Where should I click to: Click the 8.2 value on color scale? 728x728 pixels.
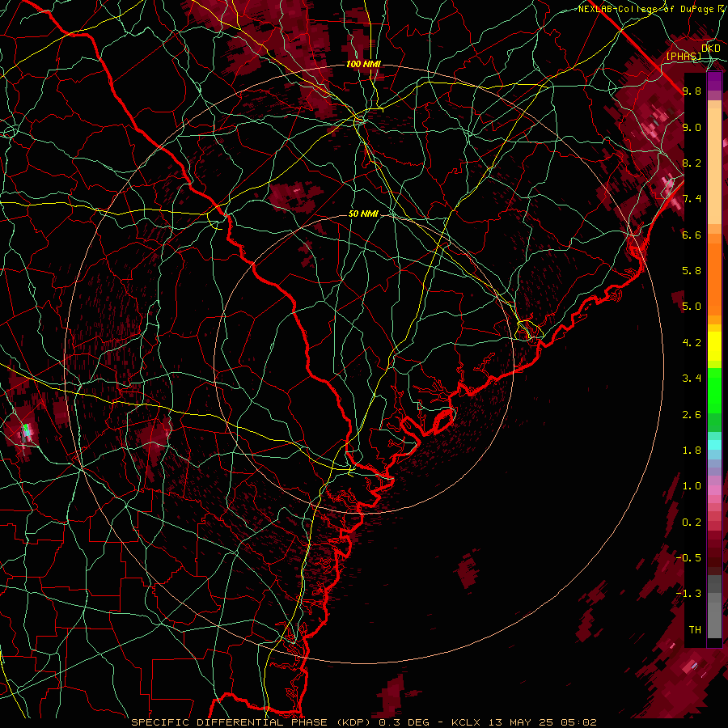692,163
